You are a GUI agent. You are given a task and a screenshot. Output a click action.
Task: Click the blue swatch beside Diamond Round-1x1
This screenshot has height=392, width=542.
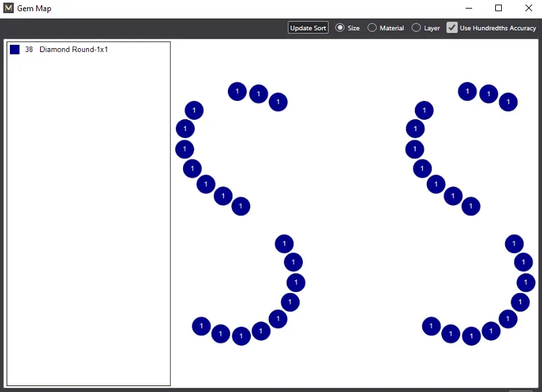click(14, 49)
